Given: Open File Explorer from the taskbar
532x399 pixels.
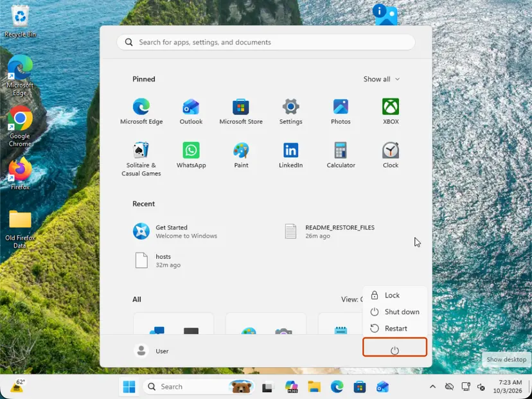Looking at the screenshot, I should pyautogui.click(x=314, y=387).
